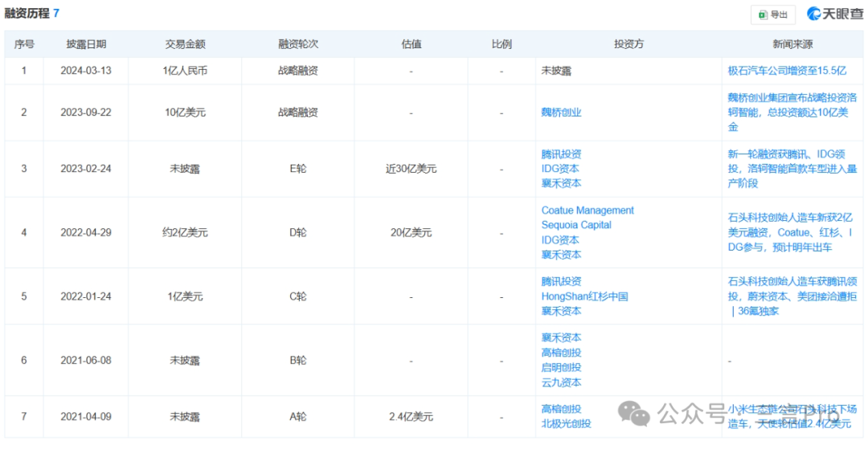Screen dimensions: 868x449
Task: Open news link 石头科技创始人造车获腾讯领投
Action: pos(792,296)
